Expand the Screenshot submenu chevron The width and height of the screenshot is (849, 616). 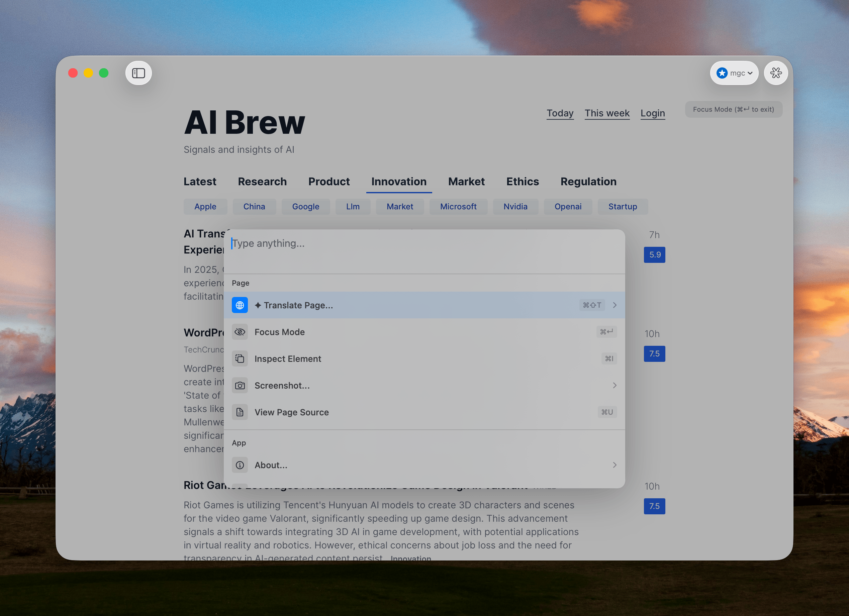(614, 386)
